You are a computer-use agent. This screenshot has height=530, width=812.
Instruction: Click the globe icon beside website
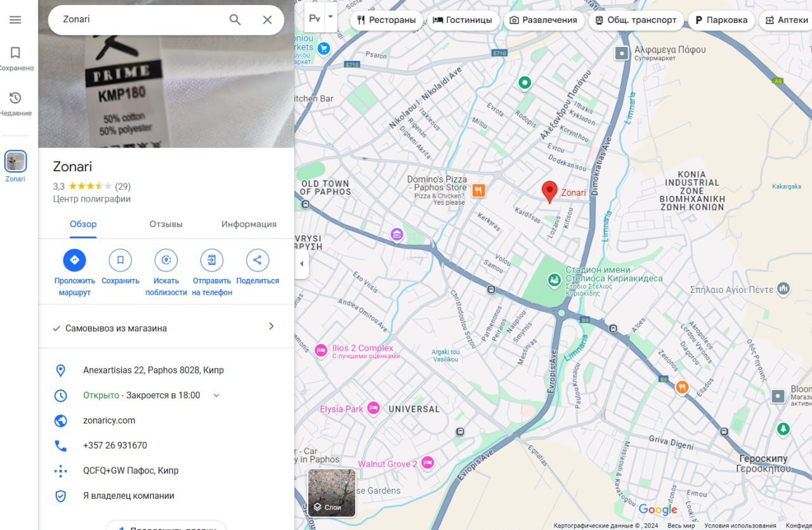(x=61, y=420)
